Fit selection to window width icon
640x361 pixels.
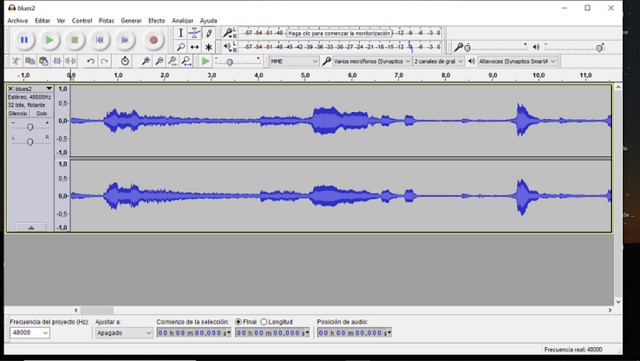tap(173, 61)
